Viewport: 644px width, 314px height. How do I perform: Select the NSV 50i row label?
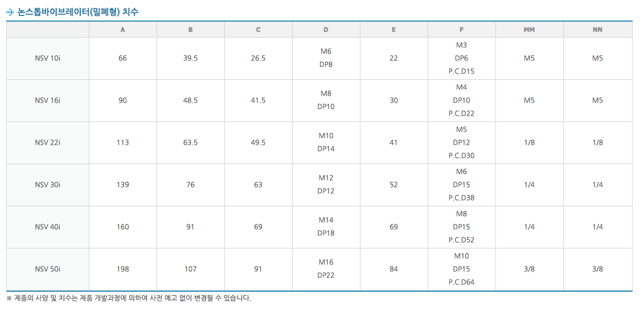[x=47, y=269]
